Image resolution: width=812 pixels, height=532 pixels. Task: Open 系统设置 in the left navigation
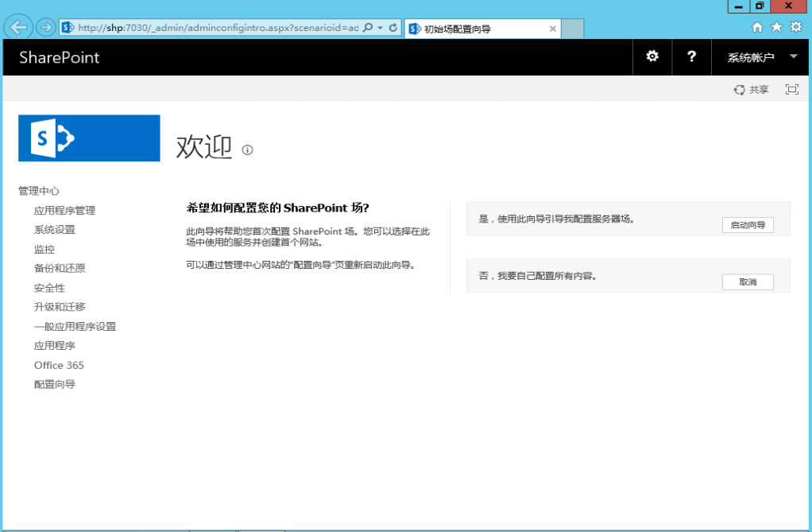tap(54, 230)
